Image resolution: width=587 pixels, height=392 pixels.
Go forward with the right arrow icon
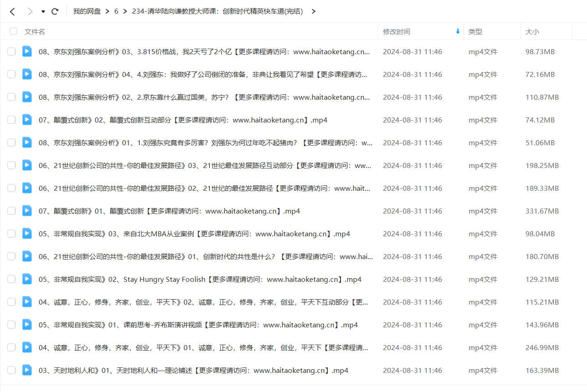pyautogui.click(x=30, y=11)
